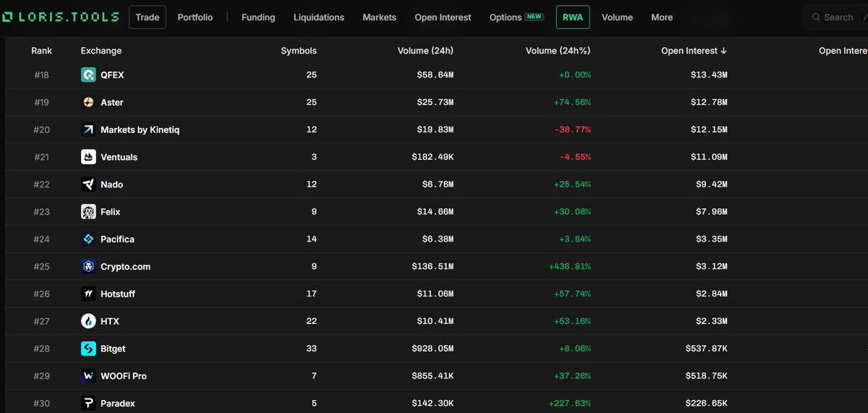Select the RWA tab

click(573, 17)
